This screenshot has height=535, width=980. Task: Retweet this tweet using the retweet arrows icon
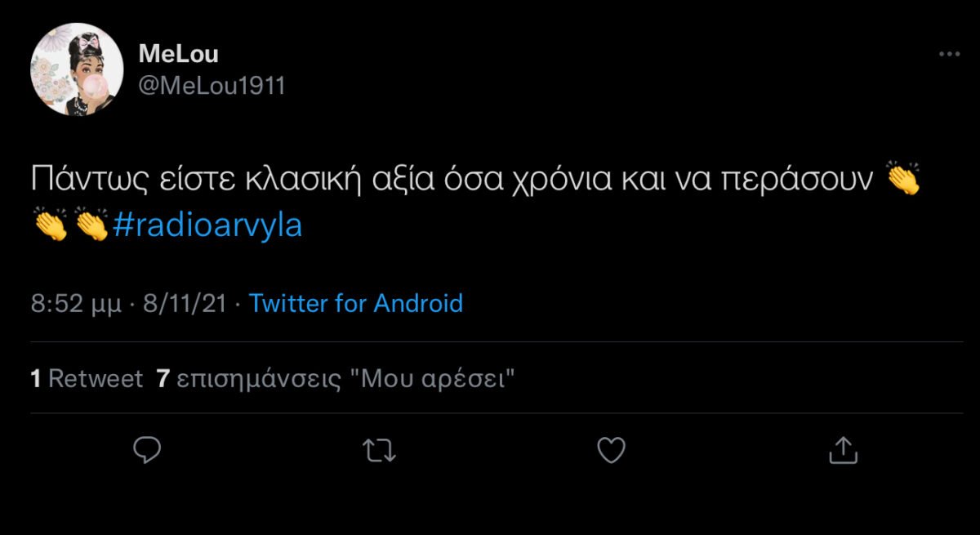(381, 449)
